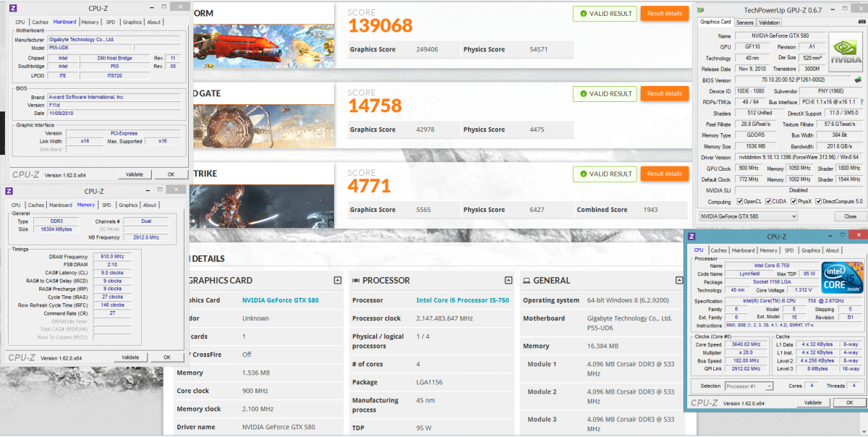Open CPU tab in Mainboard CPU-Z window
Viewport: 868px width, 437px height.
point(20,22)
